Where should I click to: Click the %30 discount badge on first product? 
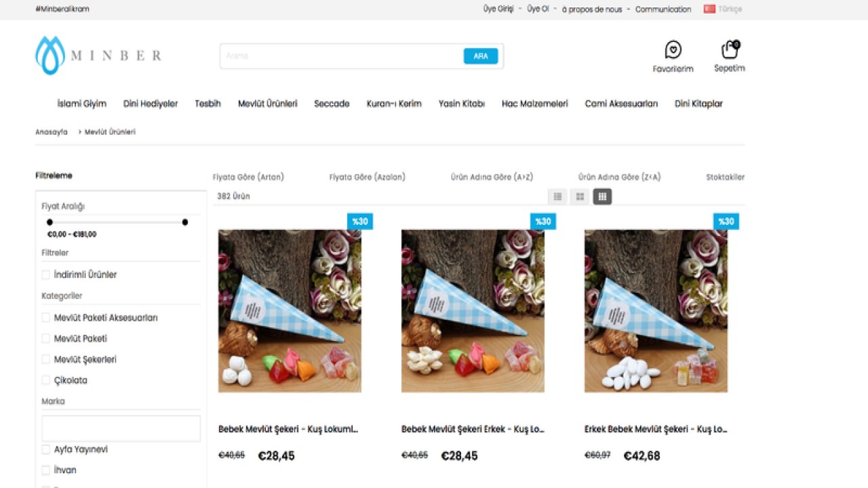click(x=360, y=221)
